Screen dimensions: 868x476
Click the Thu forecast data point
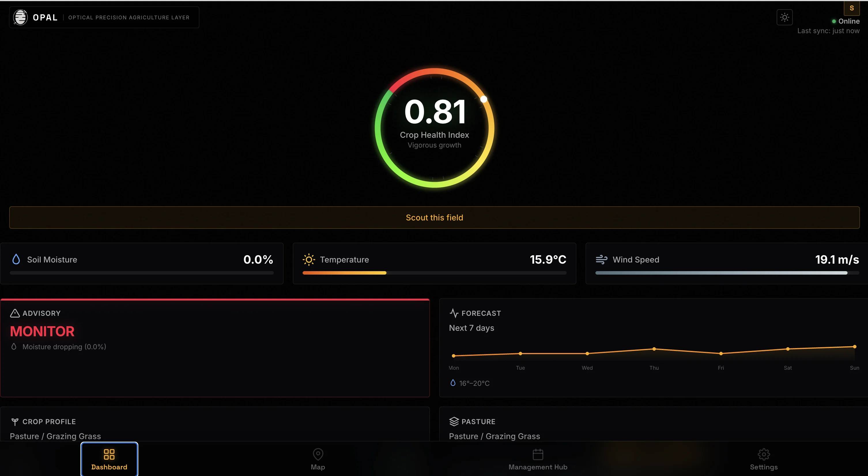654,349
